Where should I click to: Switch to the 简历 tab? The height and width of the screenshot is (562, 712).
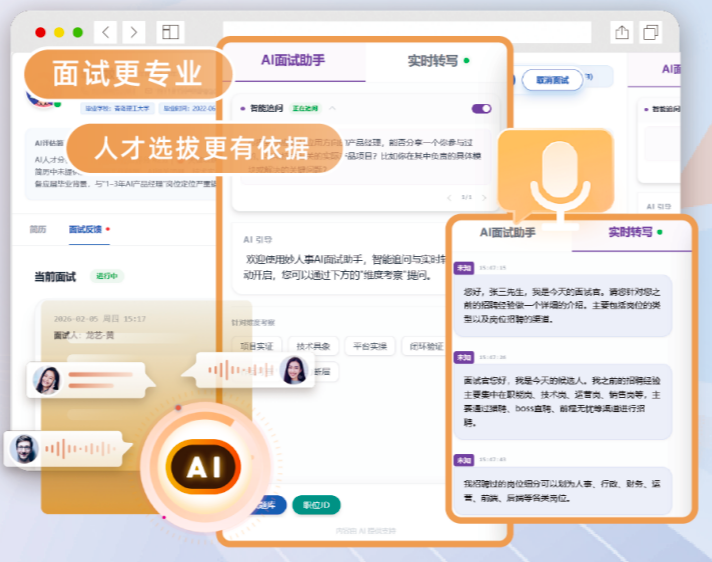(x=37, y=229)
